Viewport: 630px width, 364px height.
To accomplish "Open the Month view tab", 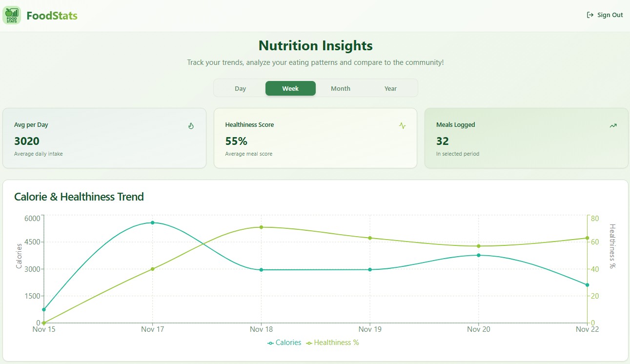I will click(340, 88).
